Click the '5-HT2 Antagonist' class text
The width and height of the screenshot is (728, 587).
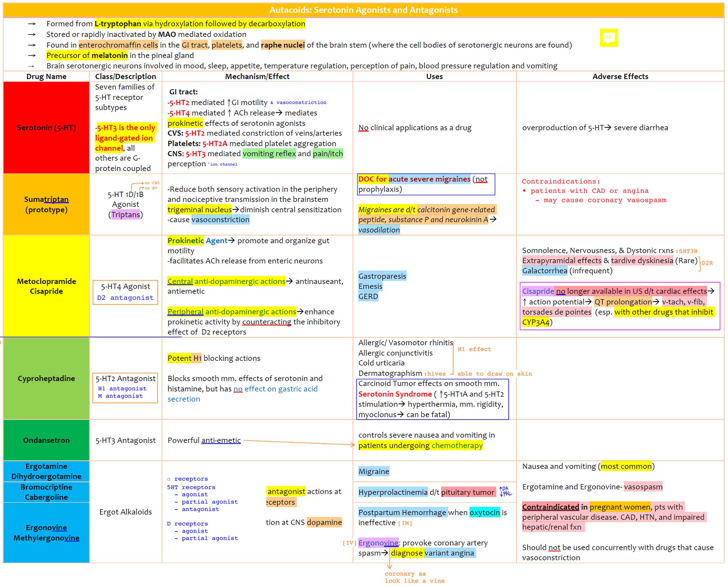(x=125, y=378)
